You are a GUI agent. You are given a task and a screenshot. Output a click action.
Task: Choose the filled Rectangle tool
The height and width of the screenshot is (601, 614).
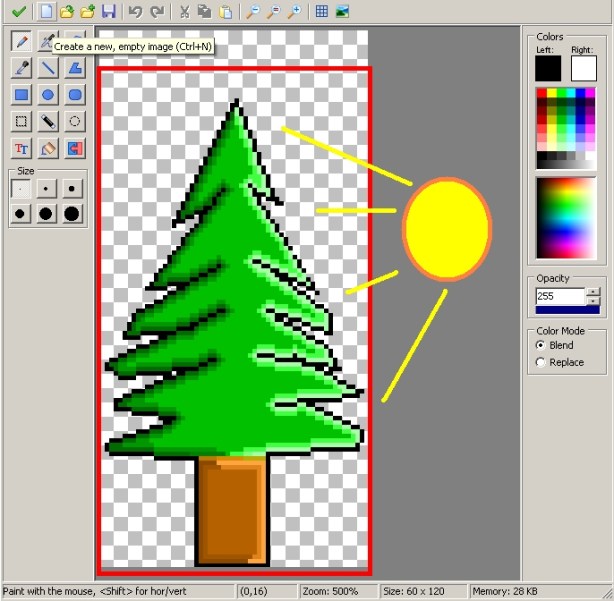(x=20, y=95)
